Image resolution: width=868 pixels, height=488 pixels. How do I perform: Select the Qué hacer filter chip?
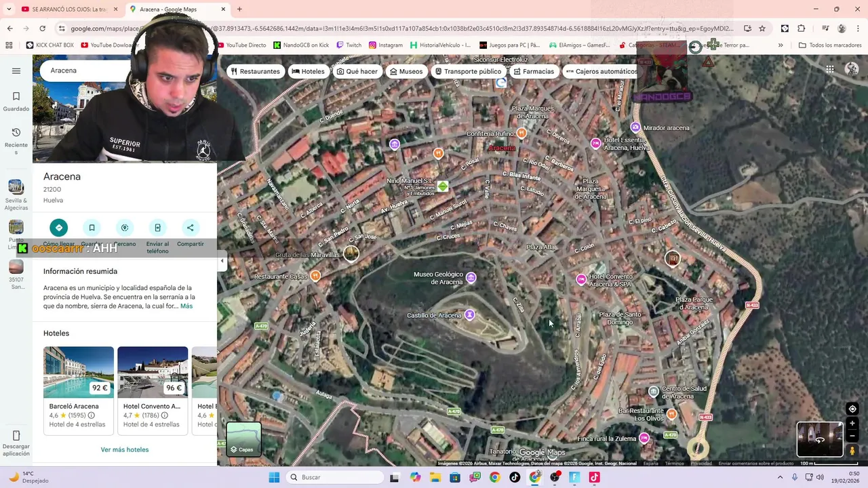point(357,71)
